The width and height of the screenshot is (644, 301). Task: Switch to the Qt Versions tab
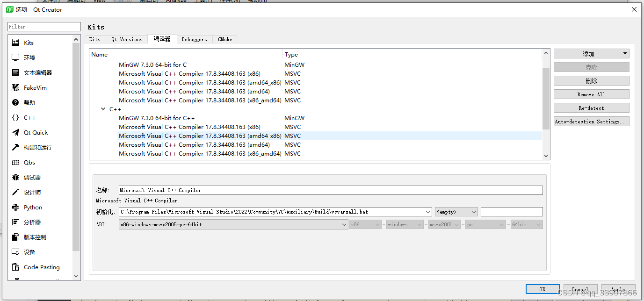click(126, 39)
